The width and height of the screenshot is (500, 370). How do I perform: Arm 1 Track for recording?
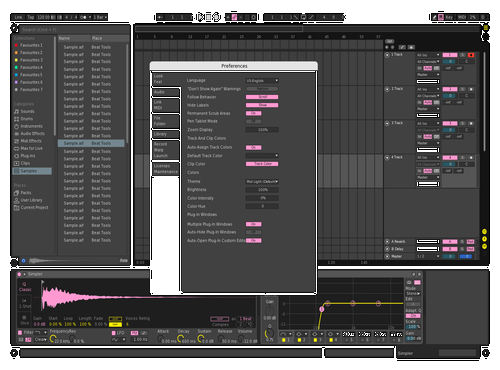471,55
